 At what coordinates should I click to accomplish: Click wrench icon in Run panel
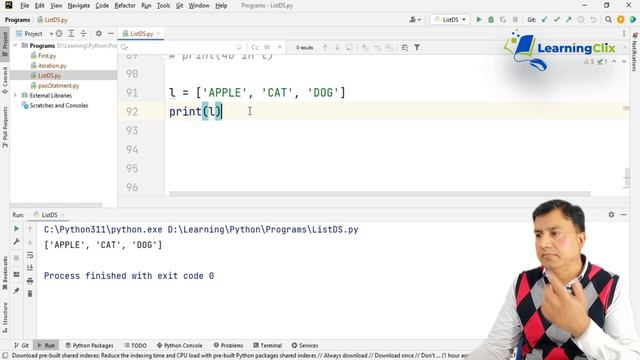tap(17, 242)
